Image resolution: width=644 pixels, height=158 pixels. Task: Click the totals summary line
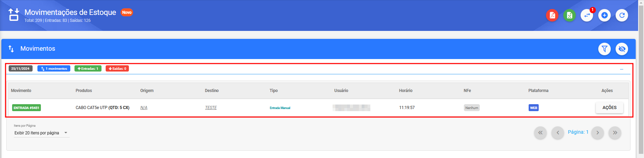tap(58, 20)
